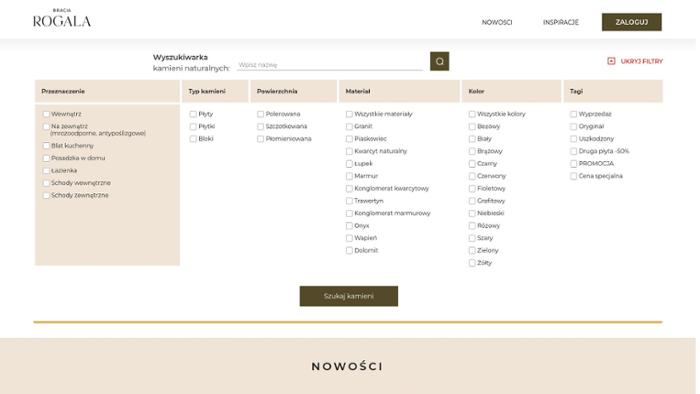The height and width of the screenshot is (394, 700).
Task: Click the Przeznaczenie filter header
Action: point(107,91)
